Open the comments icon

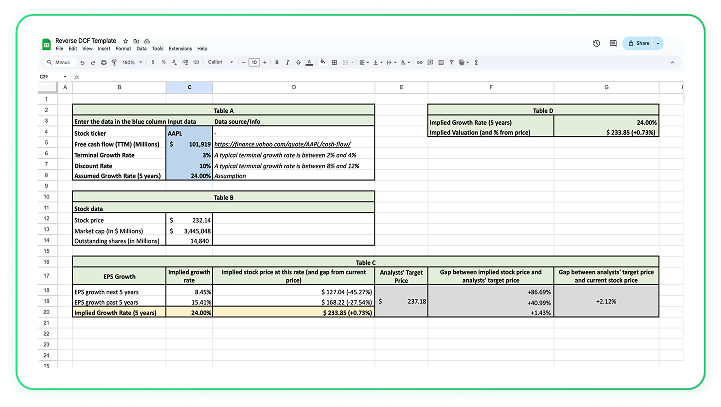click(612, 44)
